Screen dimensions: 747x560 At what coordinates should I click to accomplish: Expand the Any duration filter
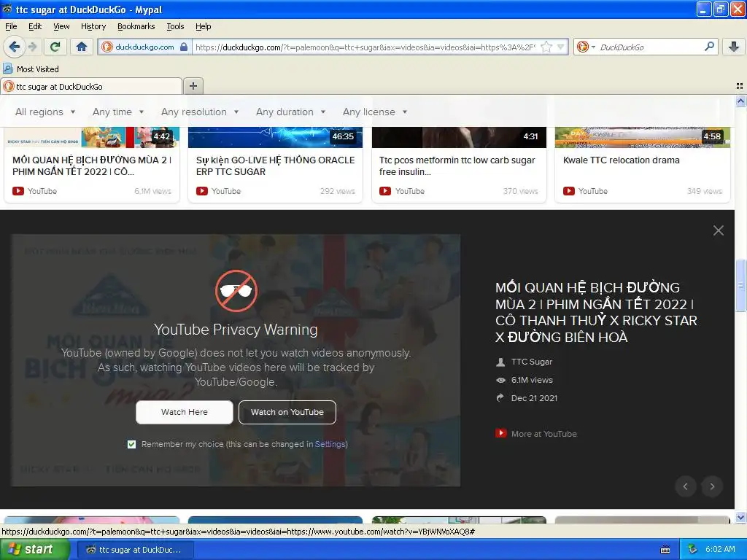point(290,112)
